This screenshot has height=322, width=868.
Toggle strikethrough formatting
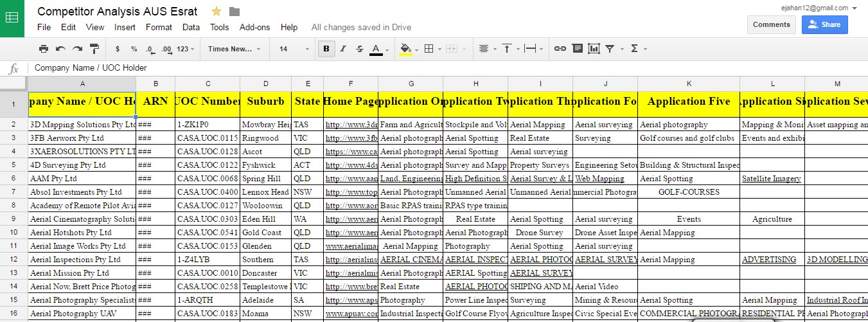(359, 49)
